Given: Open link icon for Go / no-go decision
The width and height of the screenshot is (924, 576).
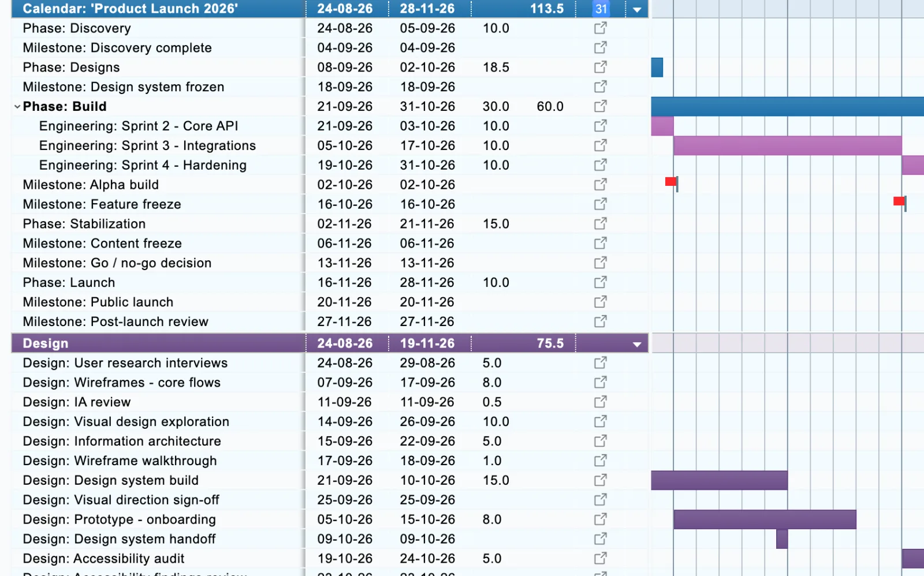Looking at the screenshot, I should coord(601,263).
